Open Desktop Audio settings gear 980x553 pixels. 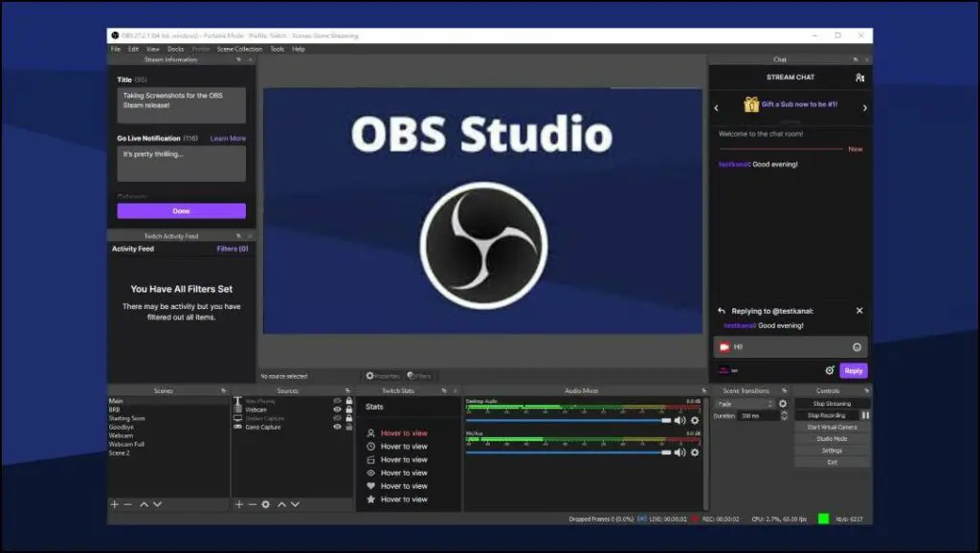(x=695, y=421)
